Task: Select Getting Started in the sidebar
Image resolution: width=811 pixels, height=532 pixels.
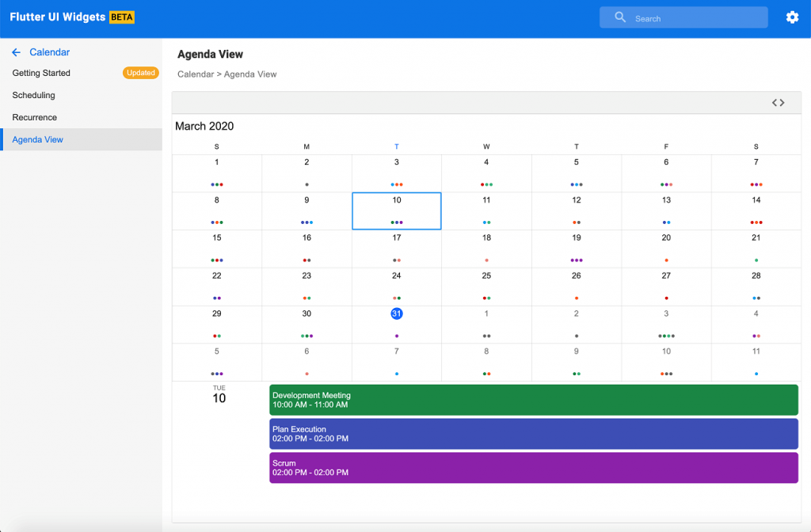Action: point(40,73)
